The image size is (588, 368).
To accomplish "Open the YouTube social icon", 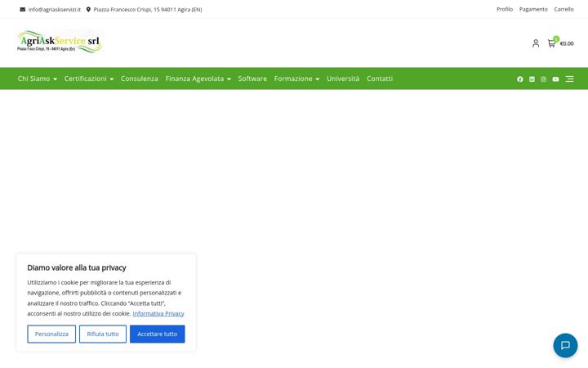I will [555, 79].
